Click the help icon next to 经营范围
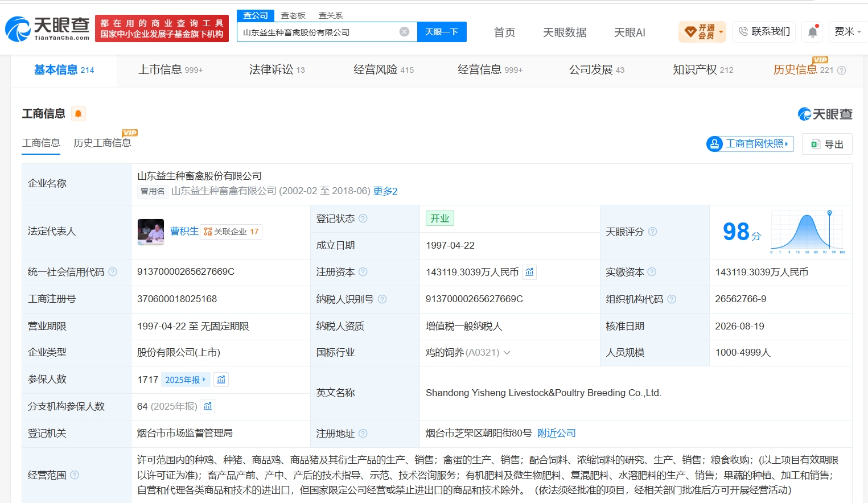The height and width of the screenshot is (503, 868). pyautogui.click(x=75, y=475)
